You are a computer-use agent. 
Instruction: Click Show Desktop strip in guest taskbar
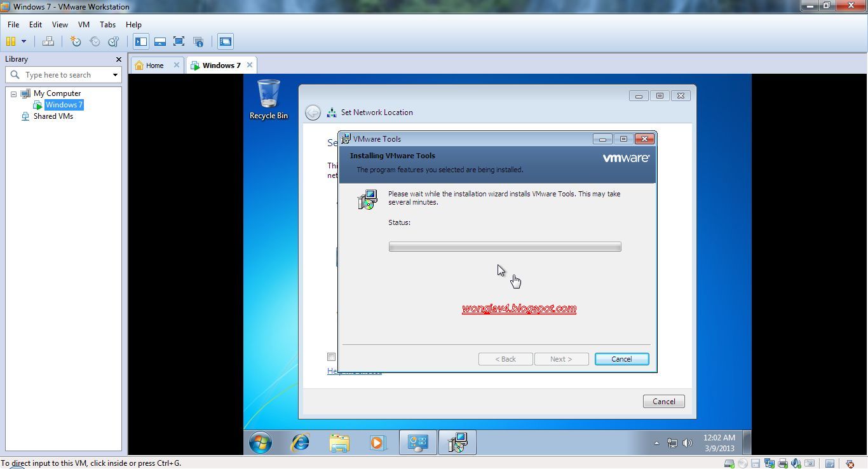coord(747,442)
